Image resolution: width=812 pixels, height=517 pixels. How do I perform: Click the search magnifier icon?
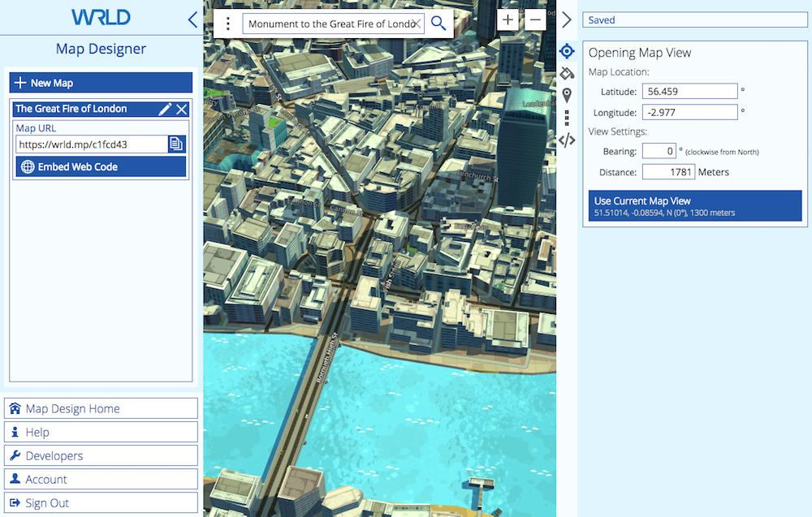point(438,24)
